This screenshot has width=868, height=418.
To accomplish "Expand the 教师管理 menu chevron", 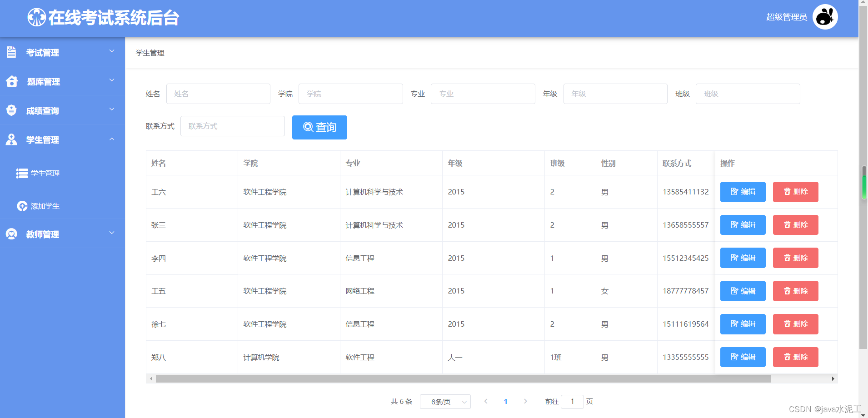I will click(x=112, y=233).
